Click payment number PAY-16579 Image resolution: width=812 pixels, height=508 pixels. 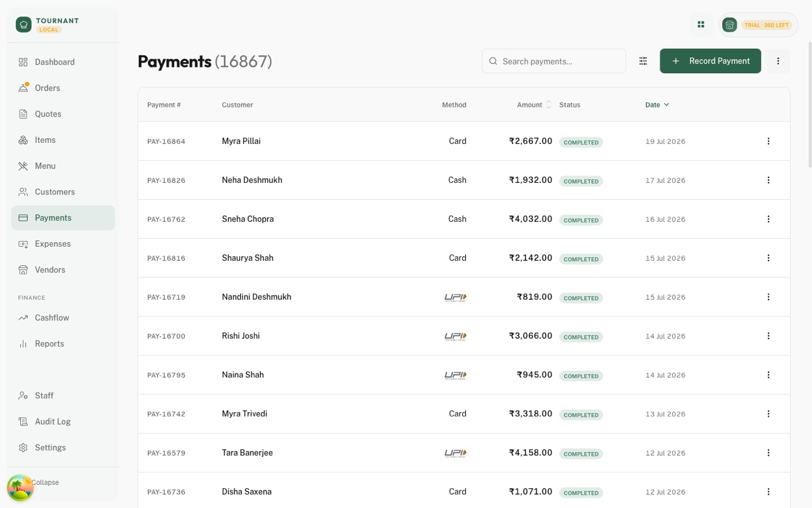pyautogui.click(x=166, y=453)
